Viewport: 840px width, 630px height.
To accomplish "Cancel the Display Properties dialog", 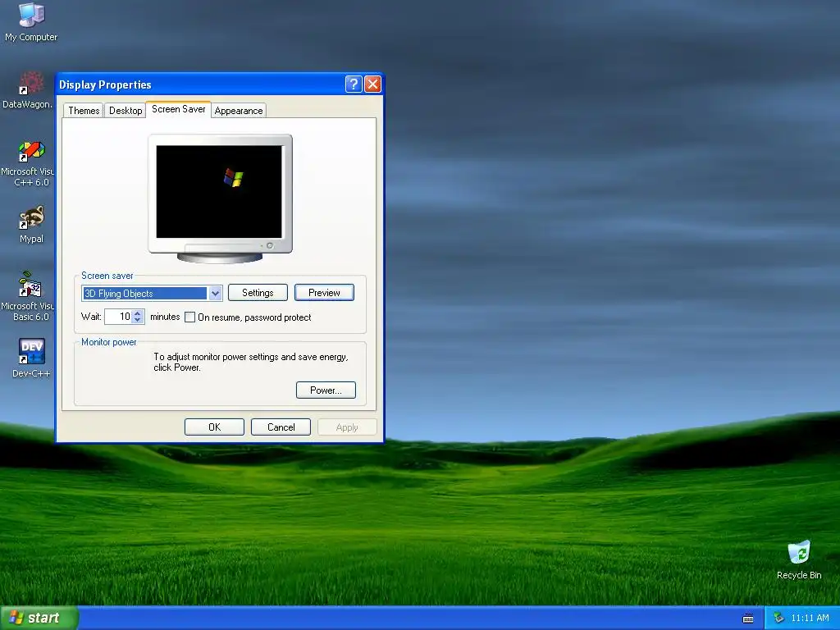I will tap(281, 427).
